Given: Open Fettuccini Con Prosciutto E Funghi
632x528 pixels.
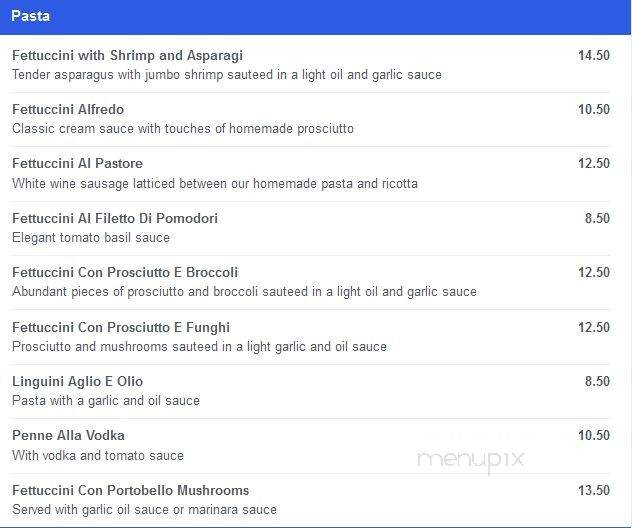Looking at the screenshot, I should click(121, 327).
